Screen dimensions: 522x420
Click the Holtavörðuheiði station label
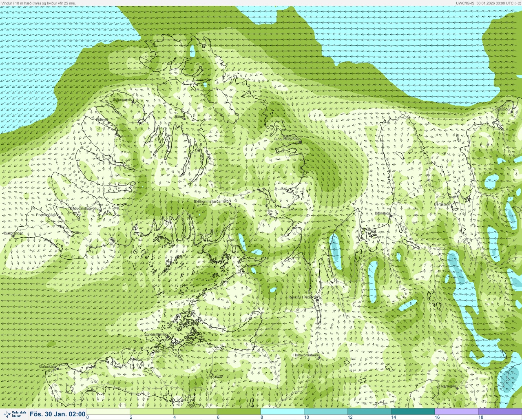click(305, 355)
